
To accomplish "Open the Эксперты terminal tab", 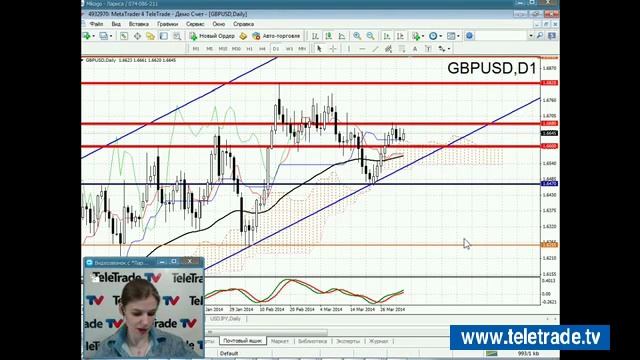I will (x=348, y=341).
